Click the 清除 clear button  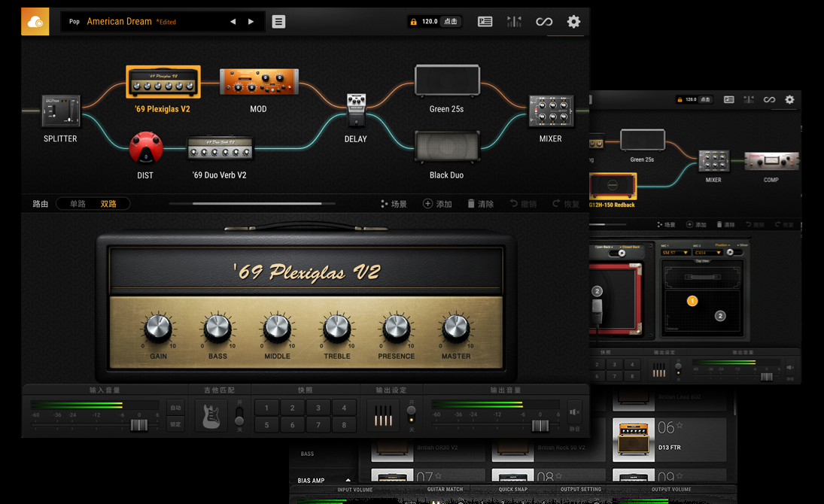(x=480, y=204)
